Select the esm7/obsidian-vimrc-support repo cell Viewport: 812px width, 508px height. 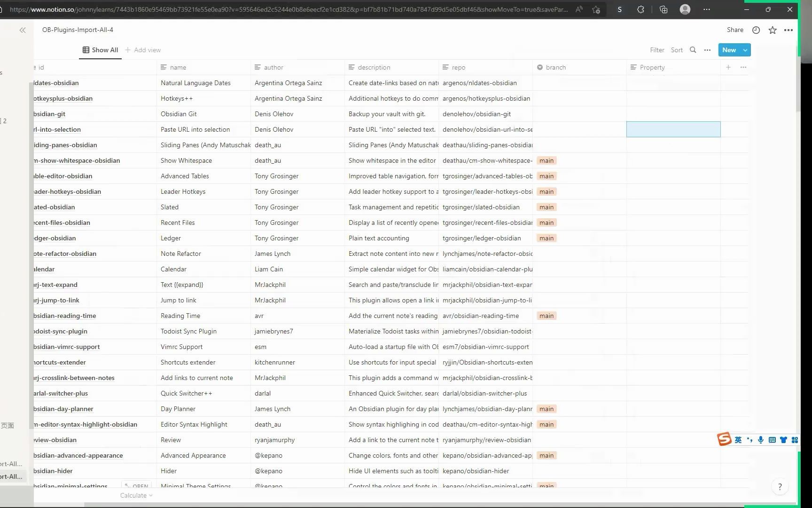point(485,347)
